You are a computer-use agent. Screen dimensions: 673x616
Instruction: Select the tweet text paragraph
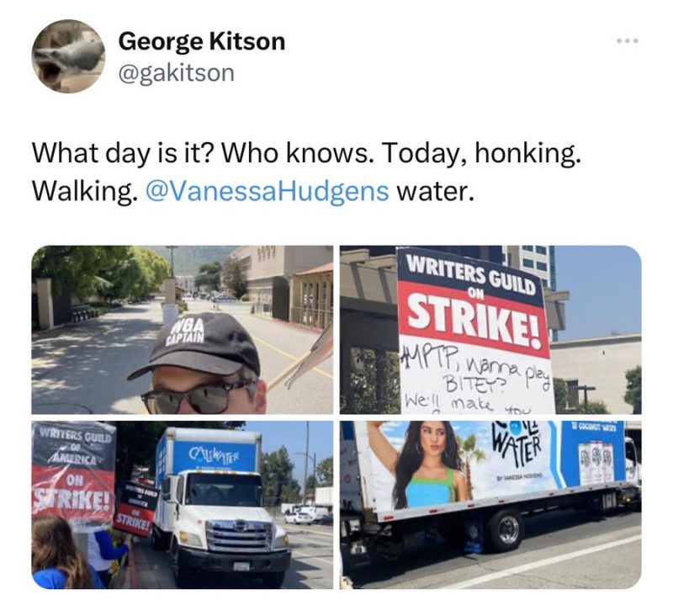point(307,173)
